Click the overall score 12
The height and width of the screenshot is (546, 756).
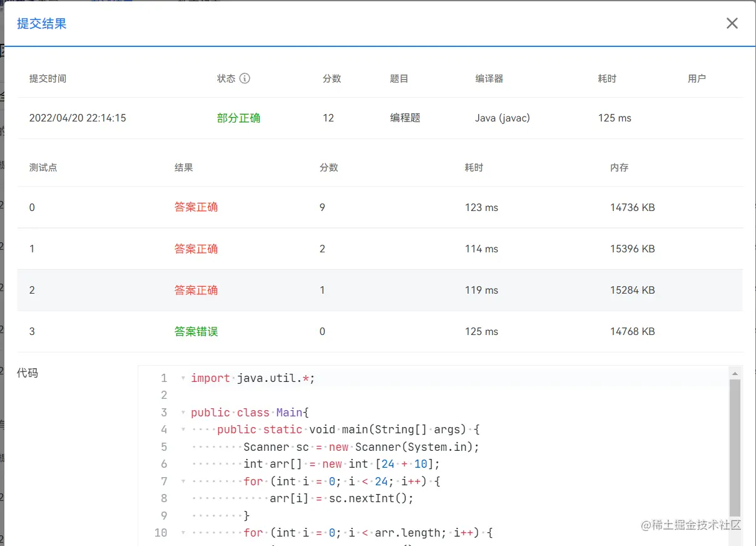point(328,118)
